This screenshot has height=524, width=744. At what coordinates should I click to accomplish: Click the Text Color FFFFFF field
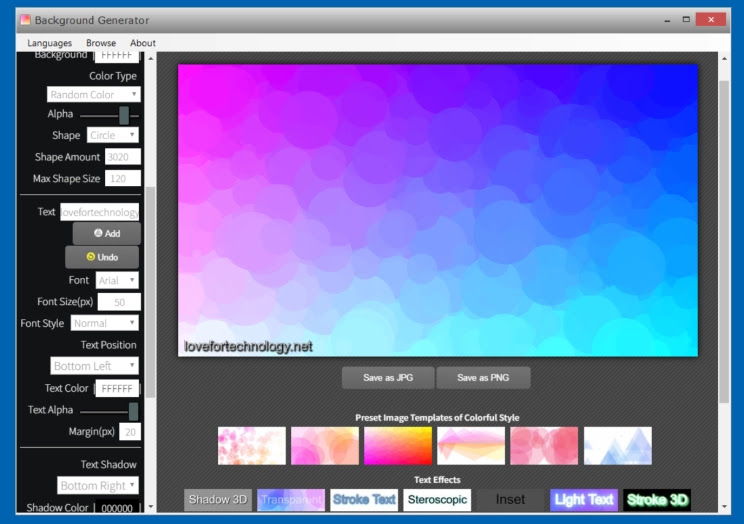pyautogui.click(x=117, y=388)
